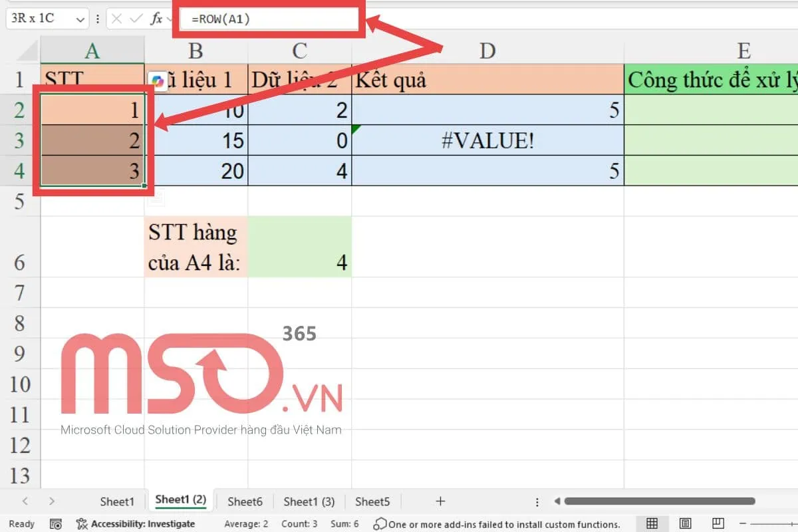Select Page Break Preview icon

pyautogui.click(x=718, y=524)
